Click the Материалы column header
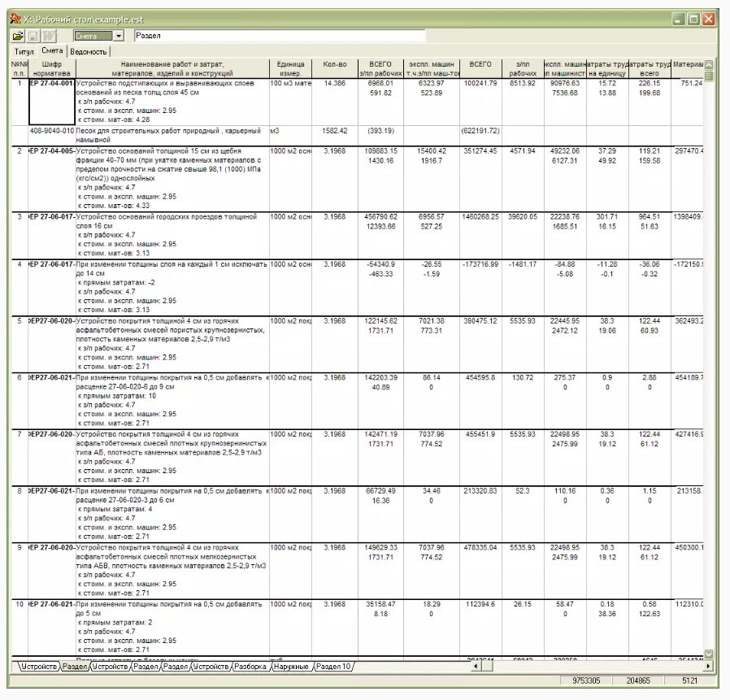Viewport: 730px width, 700px height. click(x=687, y=68)
